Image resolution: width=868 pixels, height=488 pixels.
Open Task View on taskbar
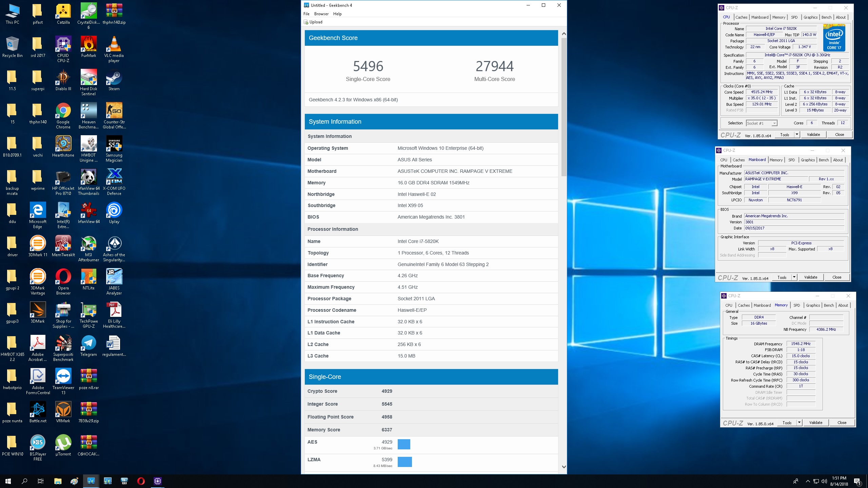(x=41, y=481)
